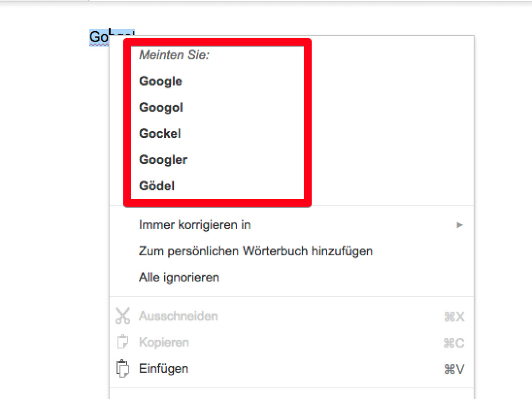Click the Meinten Sie: heading
The image size is (532, 399).
coord(174,55)
